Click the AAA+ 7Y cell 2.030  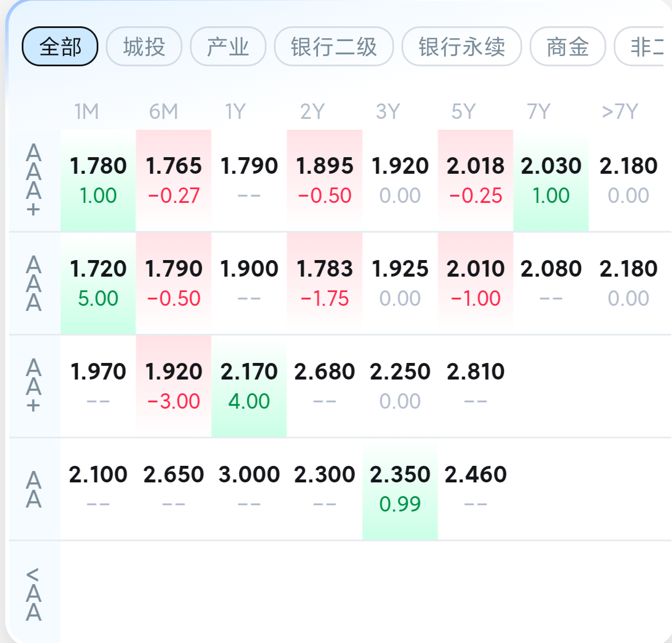(551, 180)
